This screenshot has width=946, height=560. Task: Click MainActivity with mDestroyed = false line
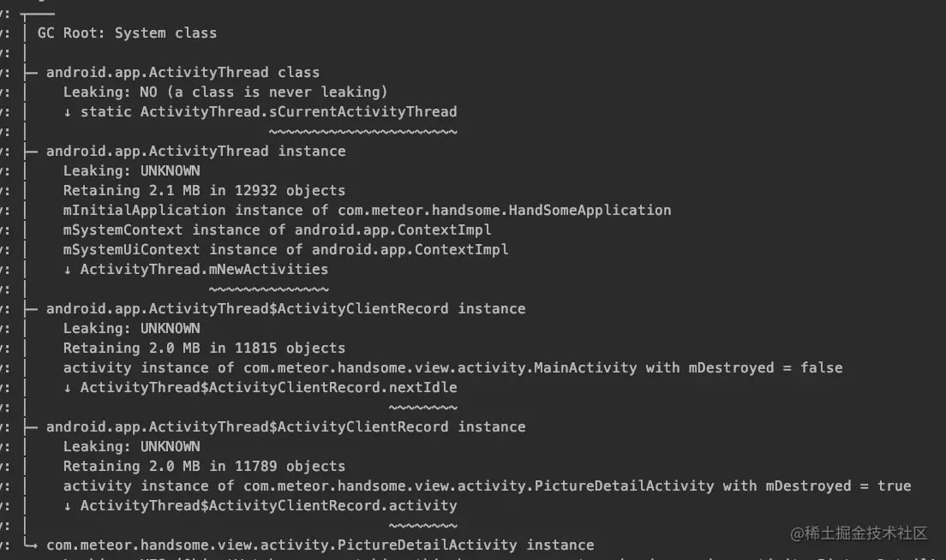[x=453, y=367]
